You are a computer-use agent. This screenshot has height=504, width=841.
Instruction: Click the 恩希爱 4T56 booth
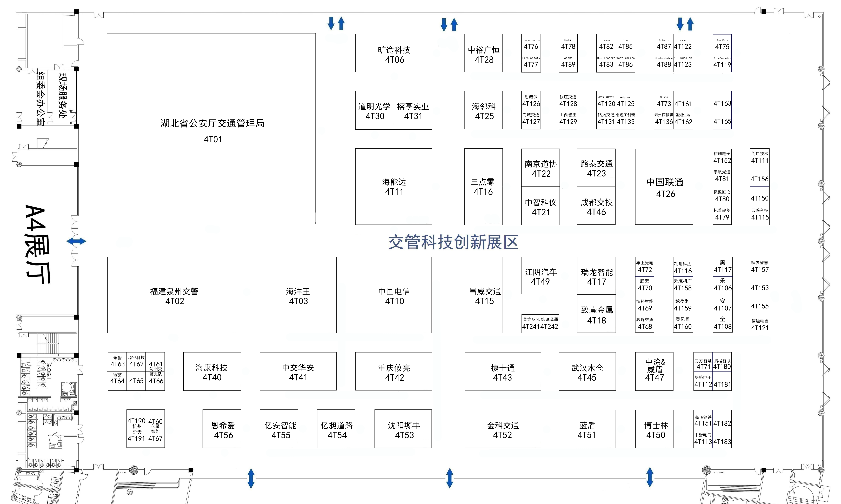(x=222, y=429)
